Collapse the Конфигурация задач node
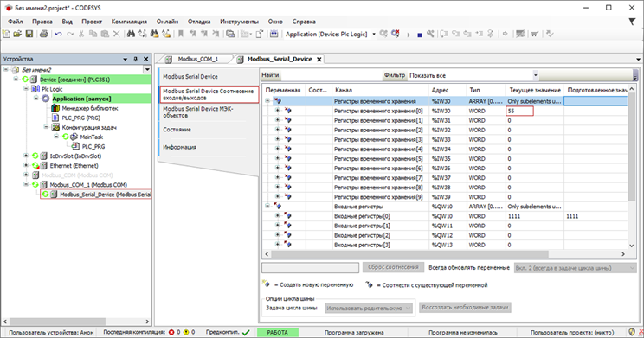 (47, 127)
